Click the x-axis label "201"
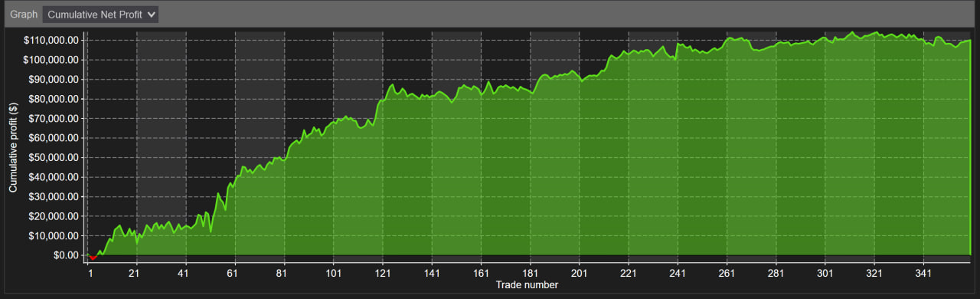 click(x=579, y=273)
